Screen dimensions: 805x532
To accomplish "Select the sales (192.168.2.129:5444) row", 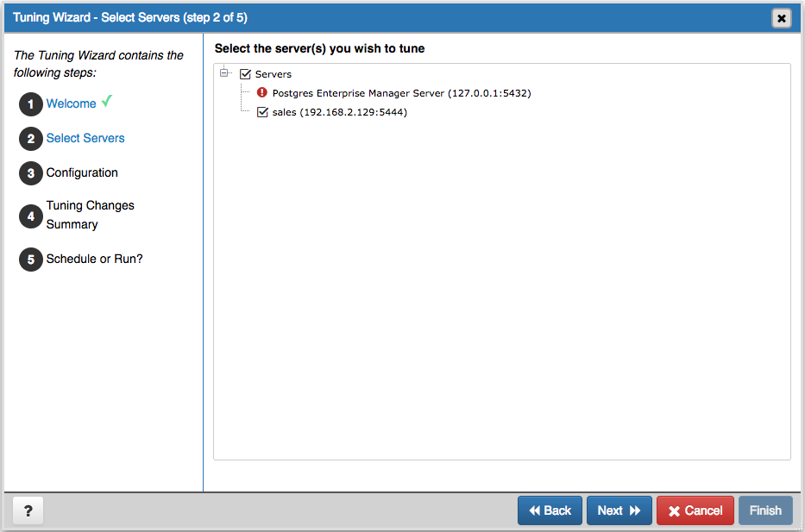I will coord(339,112).
